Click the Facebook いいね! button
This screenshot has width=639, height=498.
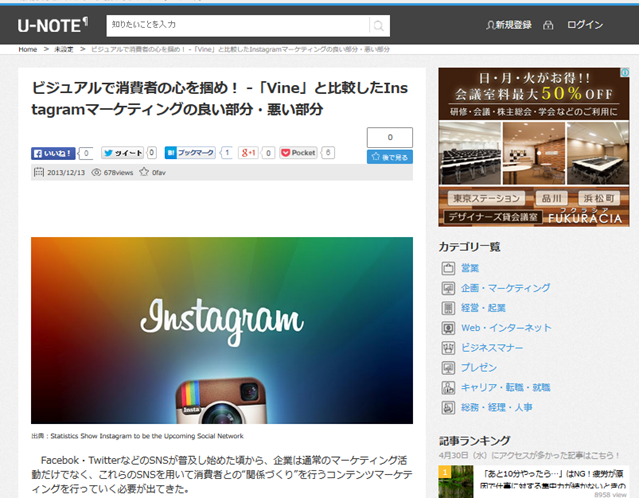(53, 153)
